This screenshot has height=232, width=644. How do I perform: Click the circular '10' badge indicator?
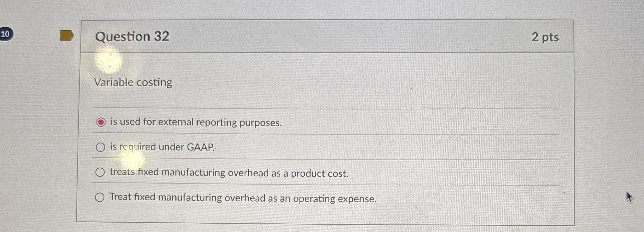point(6,34)
